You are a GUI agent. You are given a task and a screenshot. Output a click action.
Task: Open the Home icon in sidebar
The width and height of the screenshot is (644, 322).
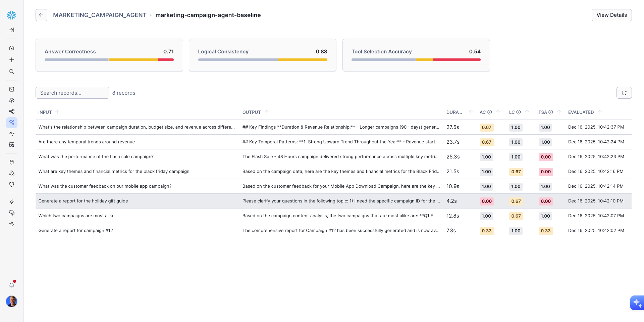click(12, 48)
